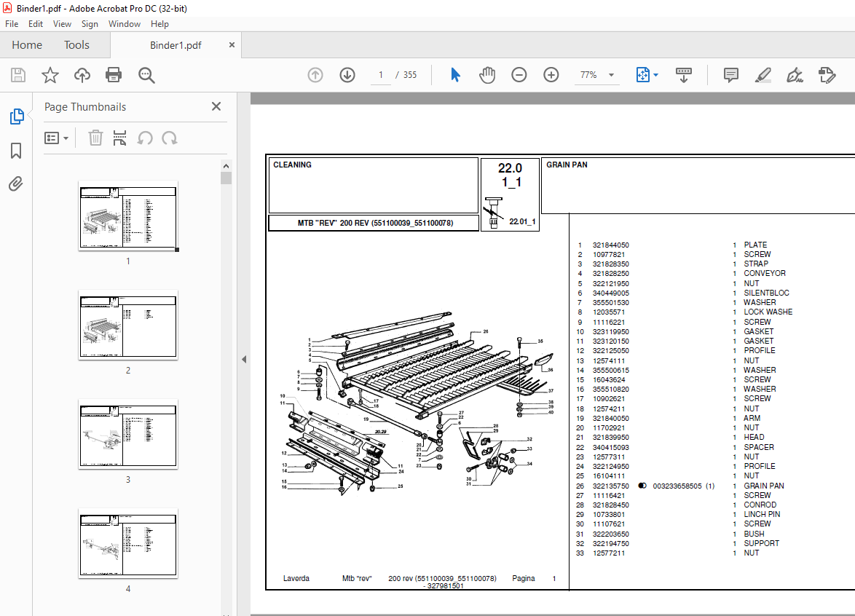Go to next page arrow
Viewport: 855px width, 616px height.
[x=347, y=75]
